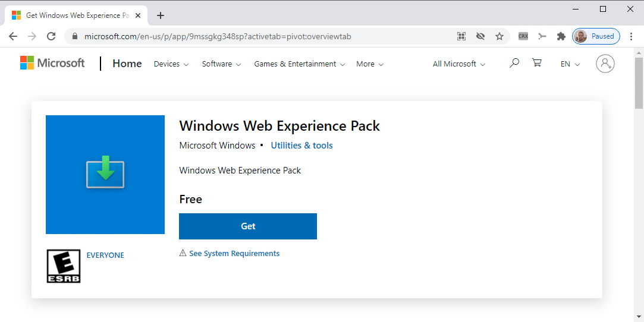Viewport: 644px width, 322px height.
Task: Click the Microsoft logo in the header
Action: click(52, 63)
